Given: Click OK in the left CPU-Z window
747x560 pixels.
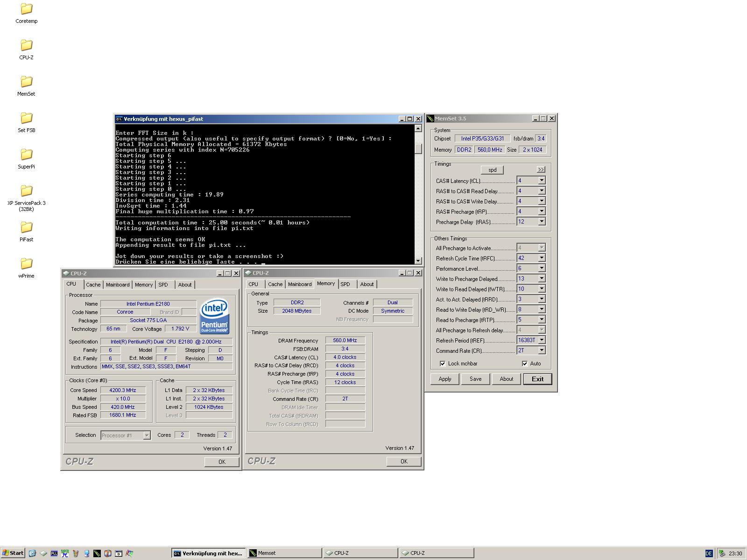Looking at the screenshot, I should click(222, 462).
